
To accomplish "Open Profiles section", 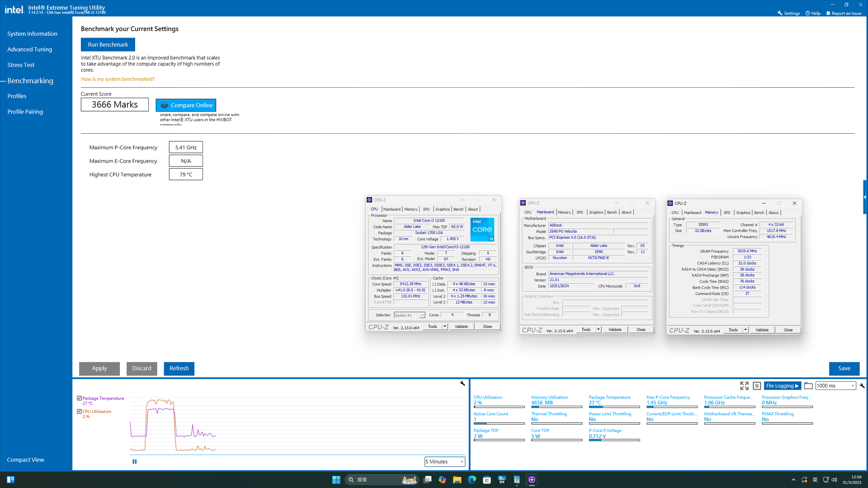I will 17,96.
